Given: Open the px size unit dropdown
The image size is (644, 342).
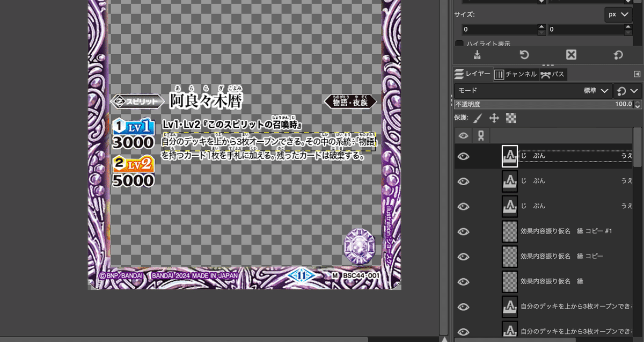Looking at the screenshot, I should [618, 14].
